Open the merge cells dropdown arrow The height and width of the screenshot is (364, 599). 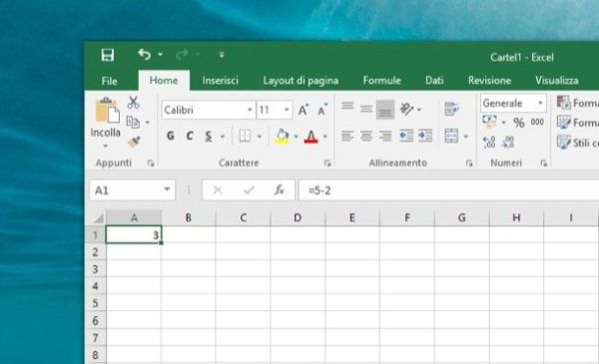(x=465, y=137)
